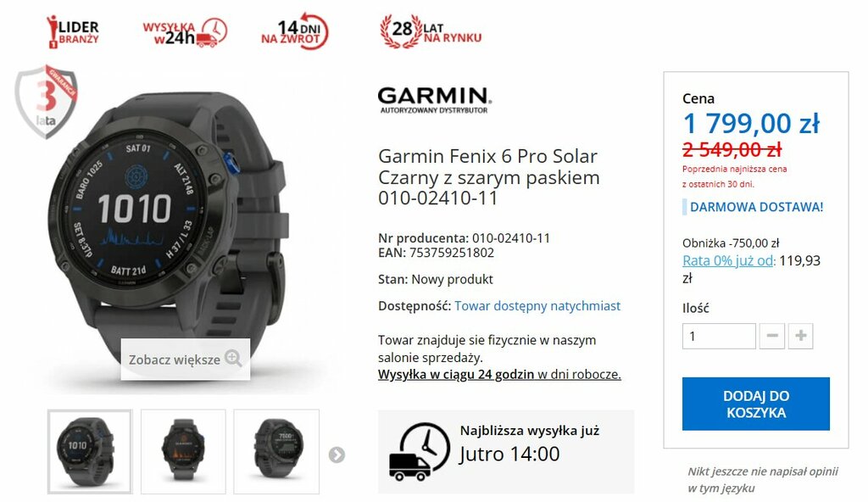Decrease quantity with the minus button
868x502 pixels.
point(772,336)
